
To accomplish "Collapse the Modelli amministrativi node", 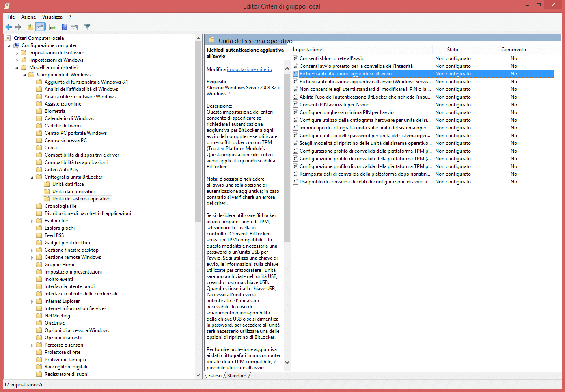I will [x=17, y=68].
